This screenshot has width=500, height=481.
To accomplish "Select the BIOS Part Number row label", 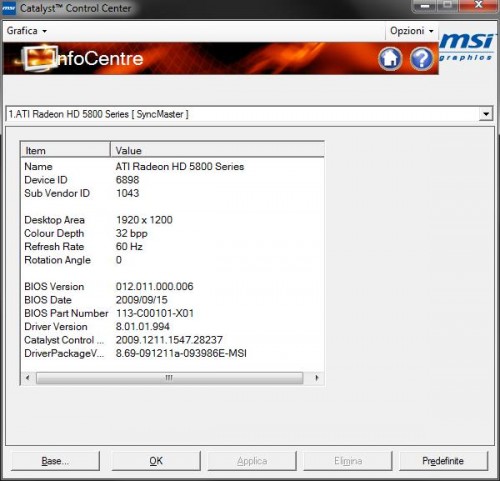I will click(x=66, y=313).
